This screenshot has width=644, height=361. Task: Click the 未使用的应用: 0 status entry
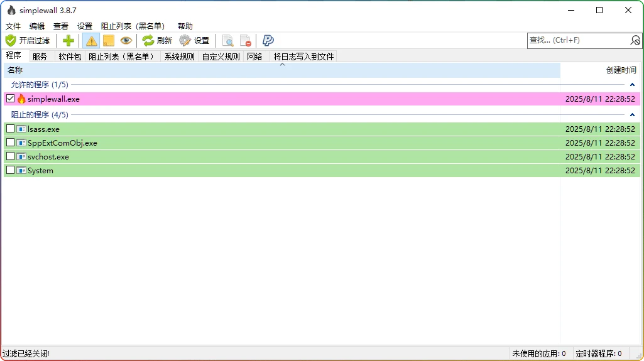(x=539, y=353)
